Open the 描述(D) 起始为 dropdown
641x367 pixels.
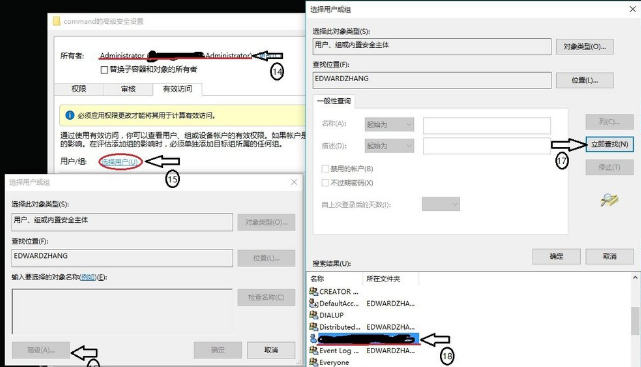[389, 146]
